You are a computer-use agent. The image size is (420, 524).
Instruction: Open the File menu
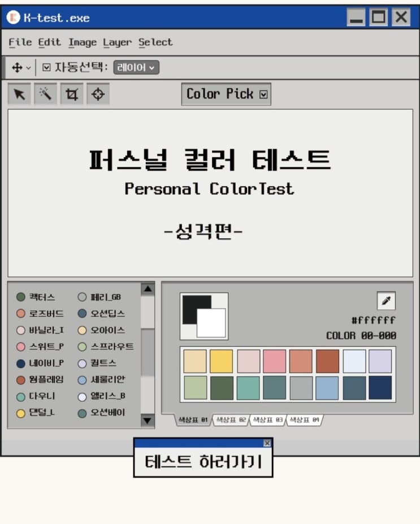(20, 42)
